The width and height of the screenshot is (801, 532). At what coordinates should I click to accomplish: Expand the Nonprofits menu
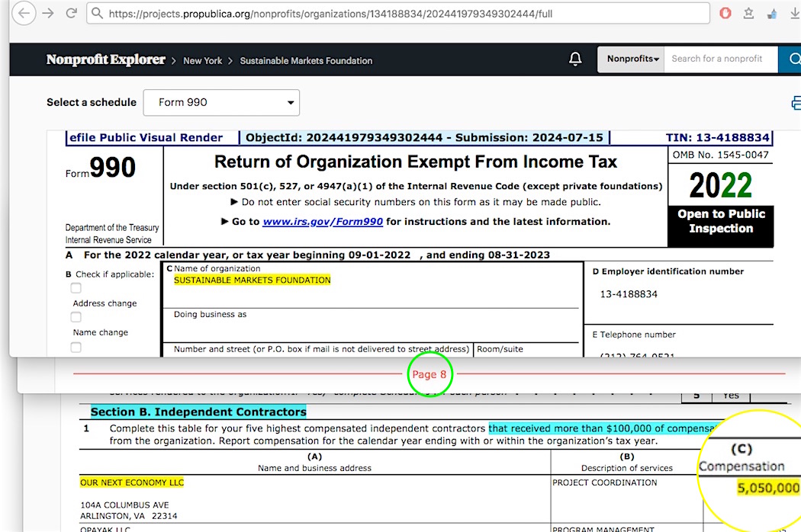pyautogui.click(x=631, y=59)
